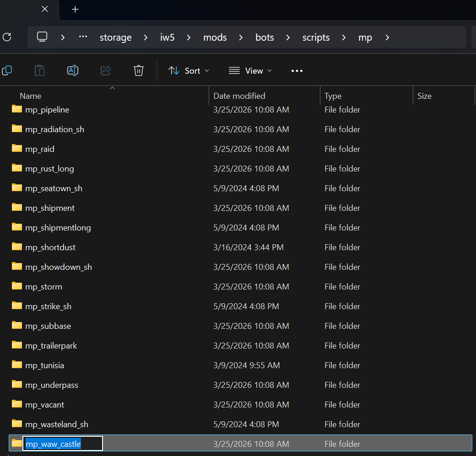This screenshot has height=456, width=476.
Task: Click the mp_waw_castle rename text field
Action: (x=63, y=444)
